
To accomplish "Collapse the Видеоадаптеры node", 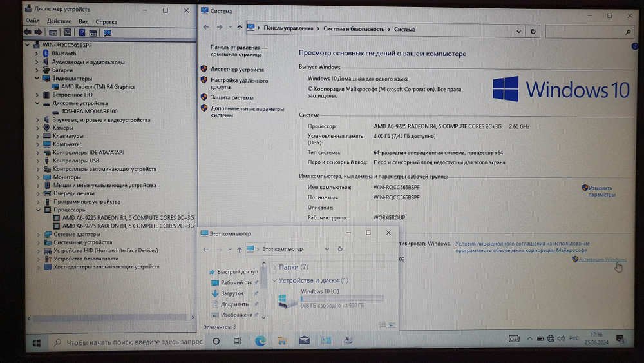I will [x=37, y=78].
